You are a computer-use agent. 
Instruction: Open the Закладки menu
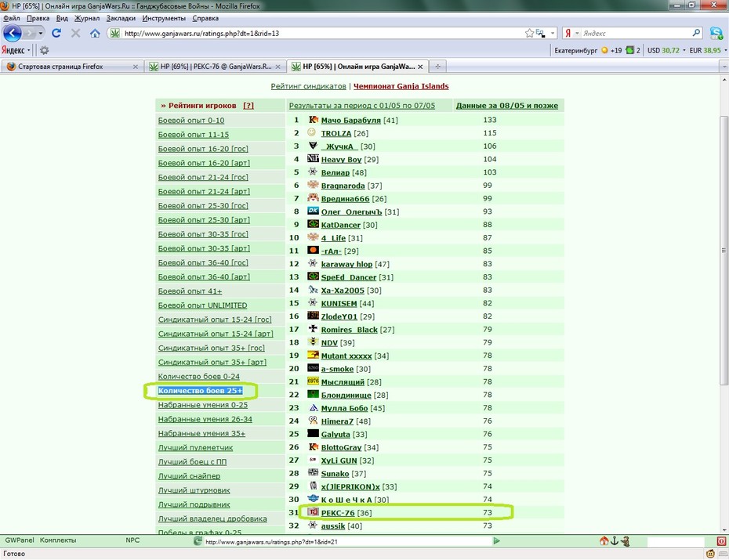point(121,18)
